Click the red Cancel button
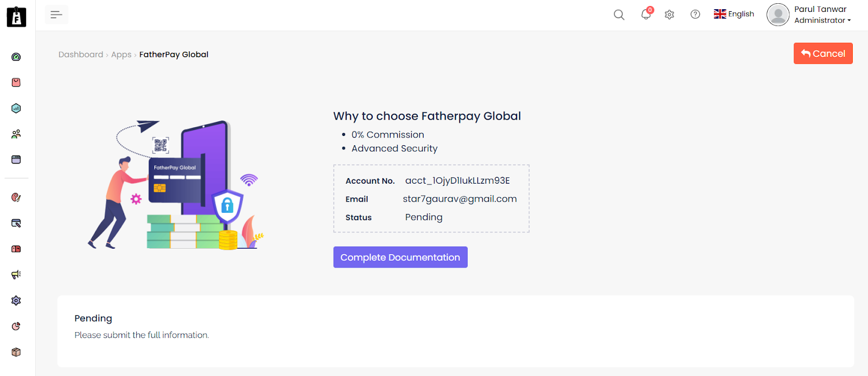 (x=823, y=54)
